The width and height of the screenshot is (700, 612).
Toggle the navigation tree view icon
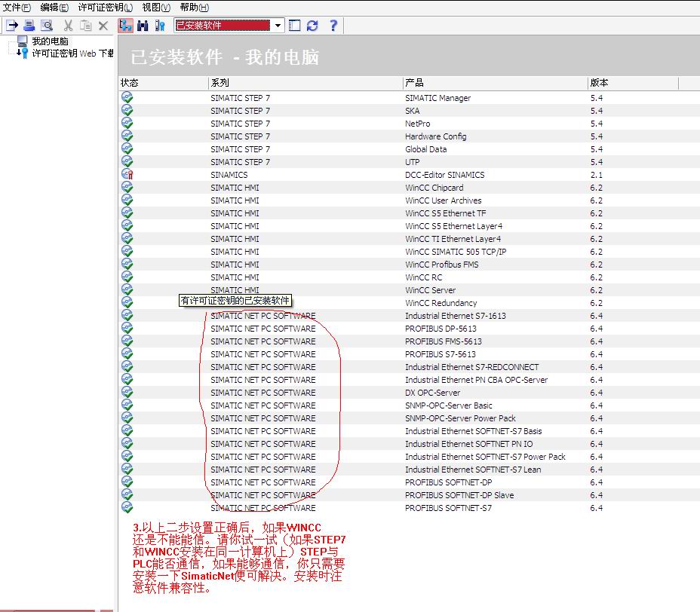pos(125,26)
